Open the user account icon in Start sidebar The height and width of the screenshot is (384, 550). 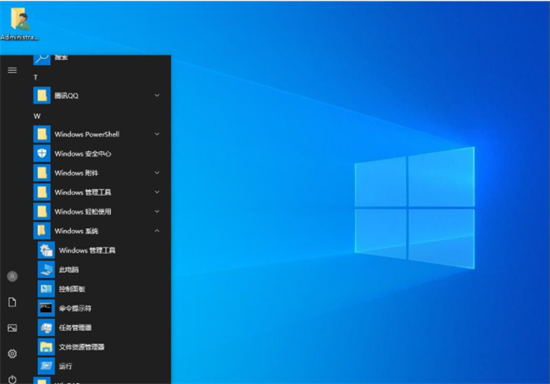point(12,276)
